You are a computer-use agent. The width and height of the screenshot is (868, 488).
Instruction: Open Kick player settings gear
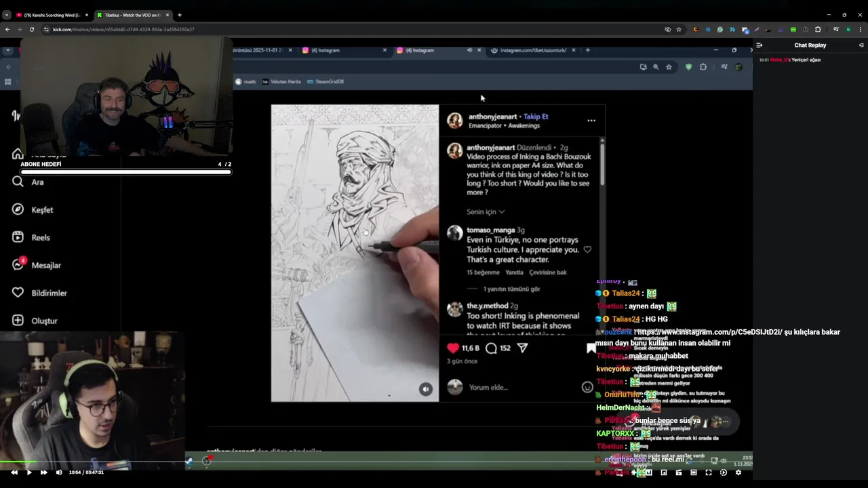tap(738, 472)
